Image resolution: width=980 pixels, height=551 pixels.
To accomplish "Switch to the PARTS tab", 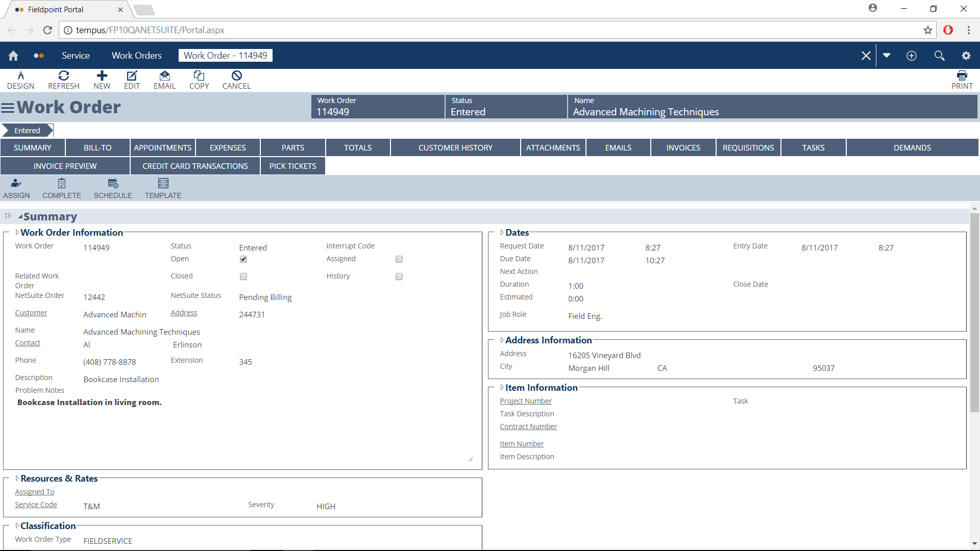I will click(x=292, y=147).
